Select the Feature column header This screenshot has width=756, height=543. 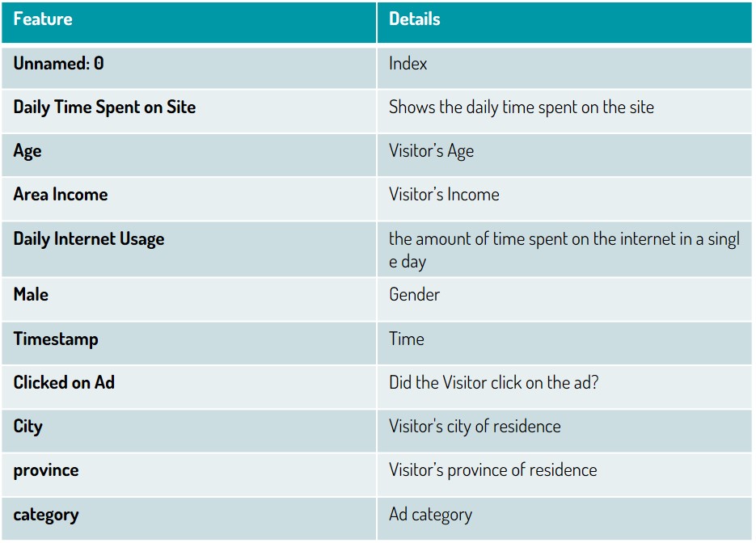pyautogui.click(x=188, y=22)
